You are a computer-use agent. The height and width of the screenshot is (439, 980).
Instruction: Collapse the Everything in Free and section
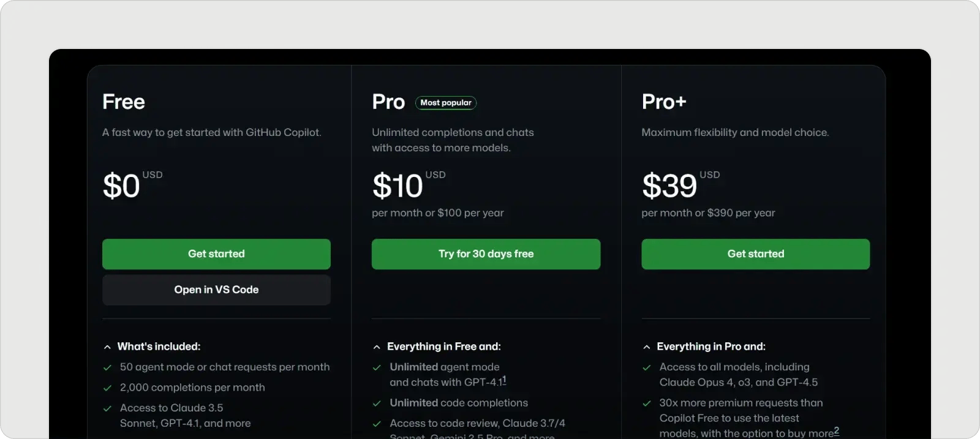(x=377, y=347)
